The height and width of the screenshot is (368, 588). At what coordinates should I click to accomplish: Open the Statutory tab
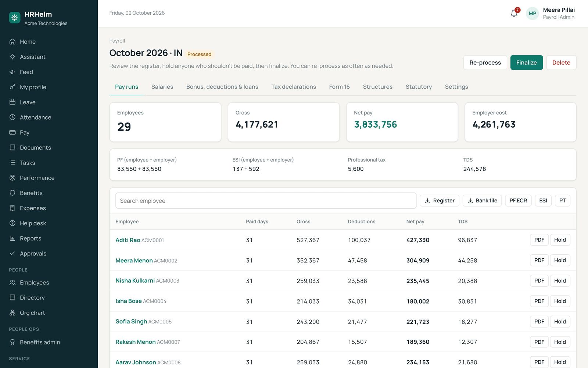click(419, 87)
